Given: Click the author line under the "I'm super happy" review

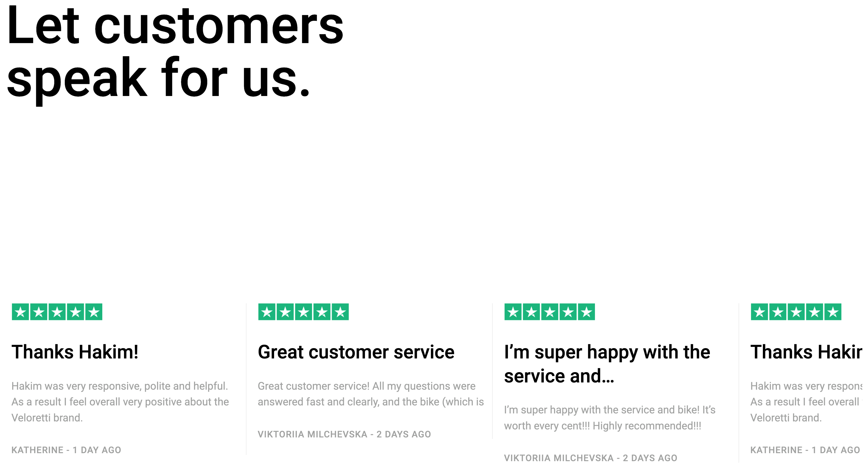Looking at the screenshot, I should [x=590, y=458].
